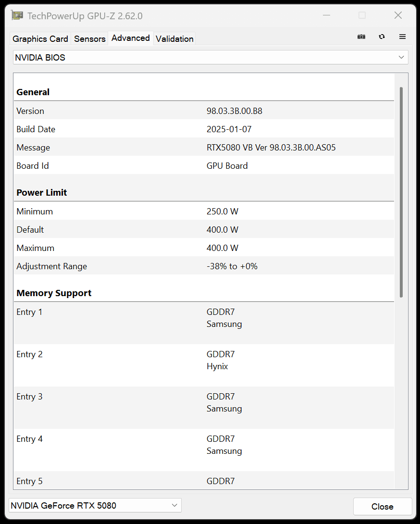Image resolution: width=420 pixels, height=524 pixels.
Task: Open the NVIDIA GeForce RTX 5080 GPU selector
Action: (95, 505)
